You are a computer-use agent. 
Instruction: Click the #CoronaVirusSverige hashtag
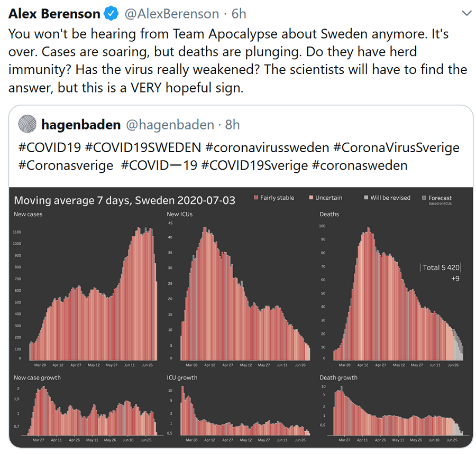point(397,147)
